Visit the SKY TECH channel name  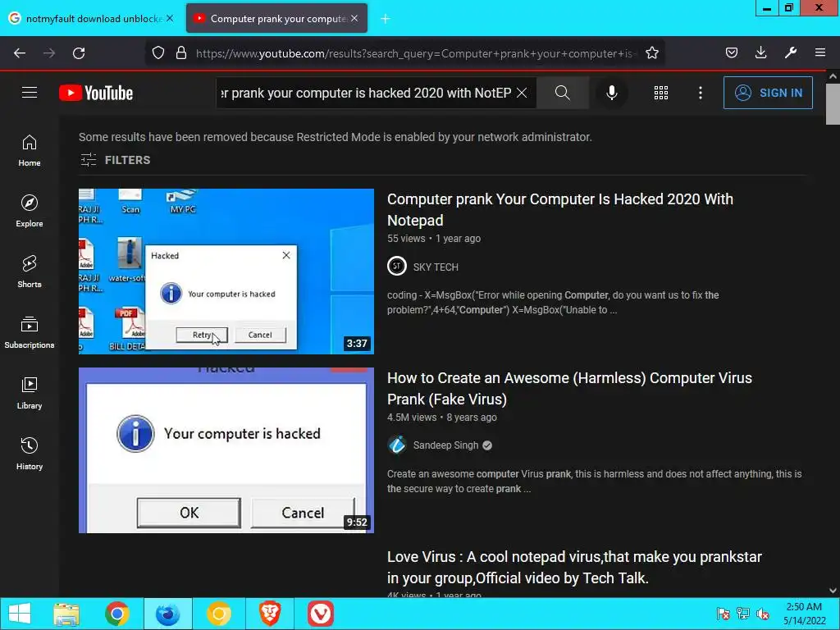[x=436, y=267]
